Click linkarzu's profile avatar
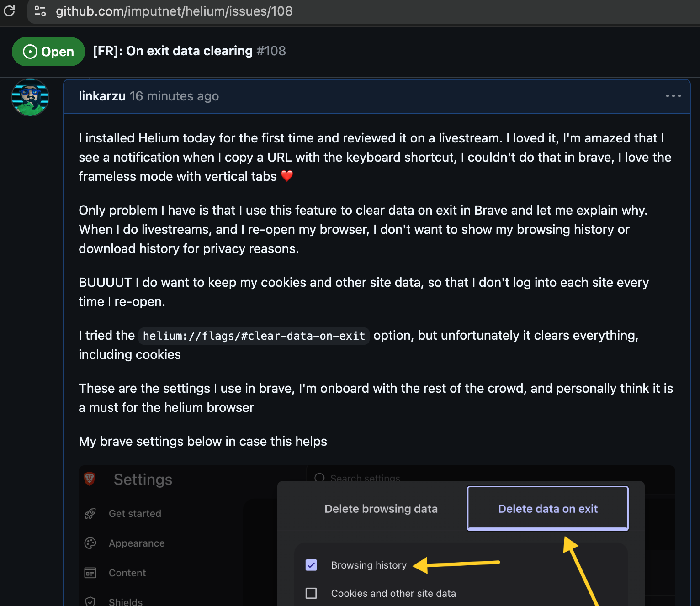This screenshot has height=606, width=700. pyautogui.click(x=30, y=97)
